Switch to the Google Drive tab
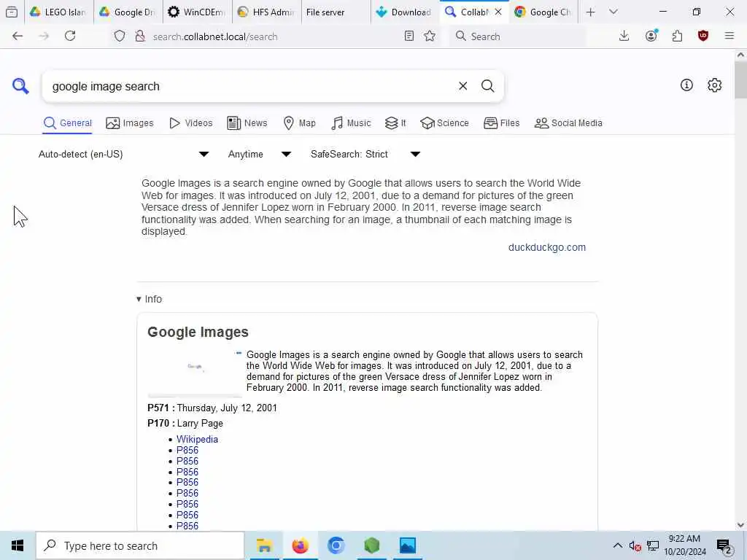Viewport: 747px width, 560px height. (127, 12)
